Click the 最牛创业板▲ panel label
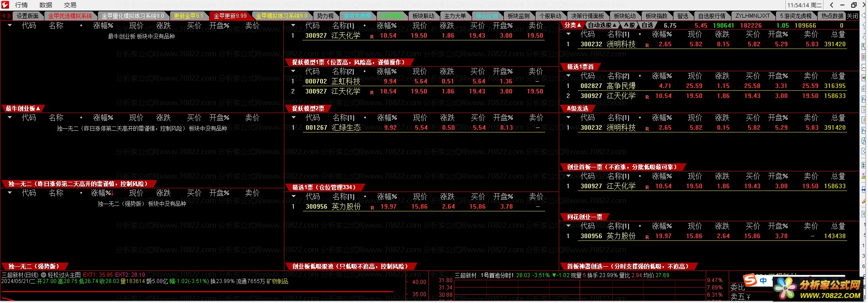This screenshot has width=868, height=303. pos(23,108)
